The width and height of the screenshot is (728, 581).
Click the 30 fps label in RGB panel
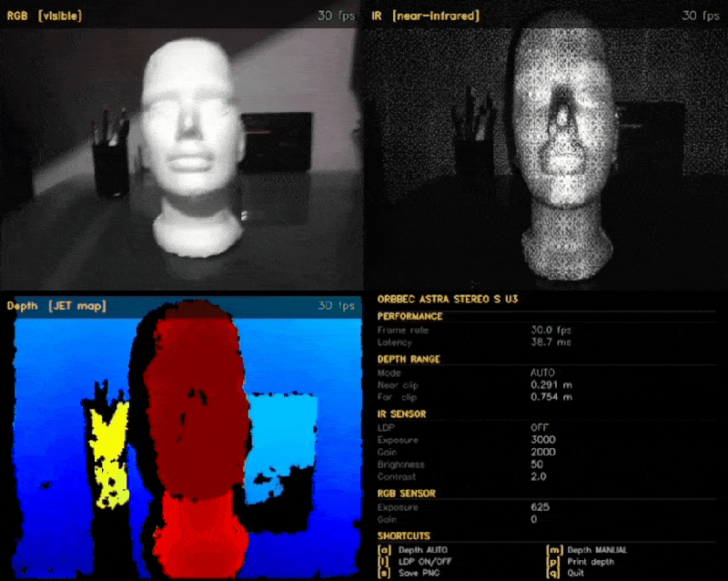tap(336, 15)
